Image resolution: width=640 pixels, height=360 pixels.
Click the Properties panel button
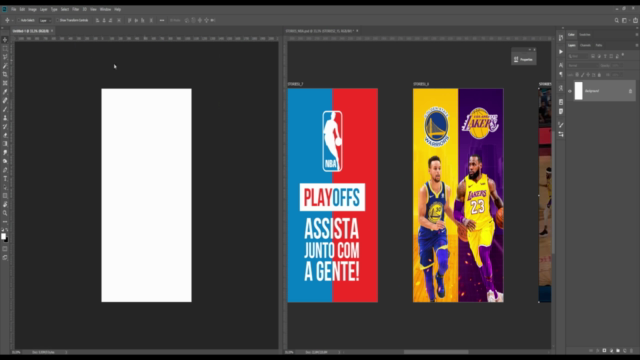point(524,60)
